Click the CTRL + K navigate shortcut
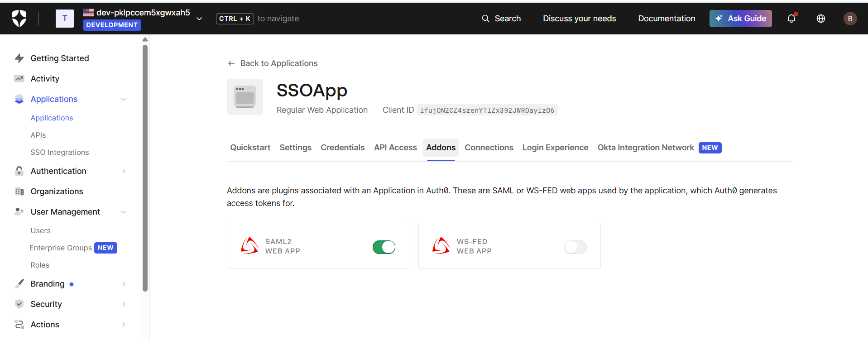The image size is (868, 340). (x=235, y=19)
